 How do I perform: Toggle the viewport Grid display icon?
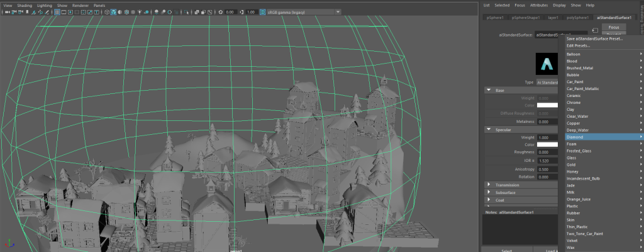click(x=57, y=12)
